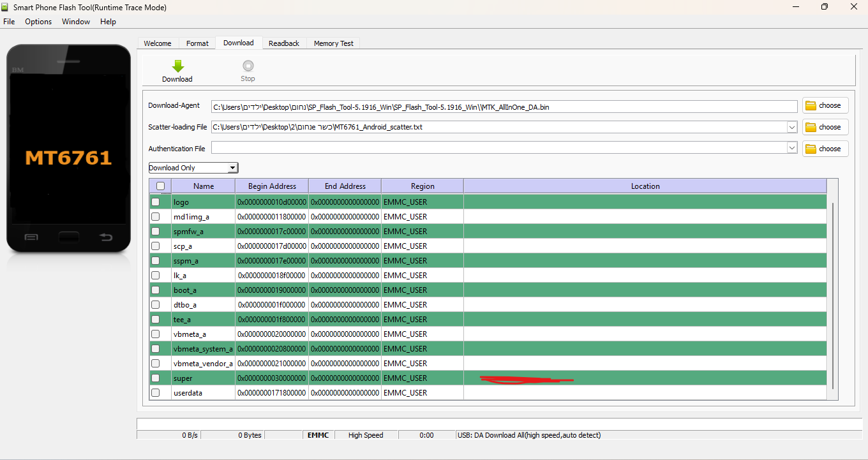Click folder icon to choose Authentication File
The image size is (868, 460).
click(x=811, y=149)
